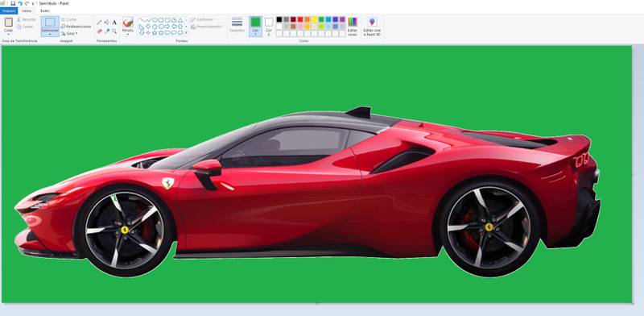This screenshot has width=644, height=316.
Task: Select the Cloud callout shape
Action: tap(180, 32)
